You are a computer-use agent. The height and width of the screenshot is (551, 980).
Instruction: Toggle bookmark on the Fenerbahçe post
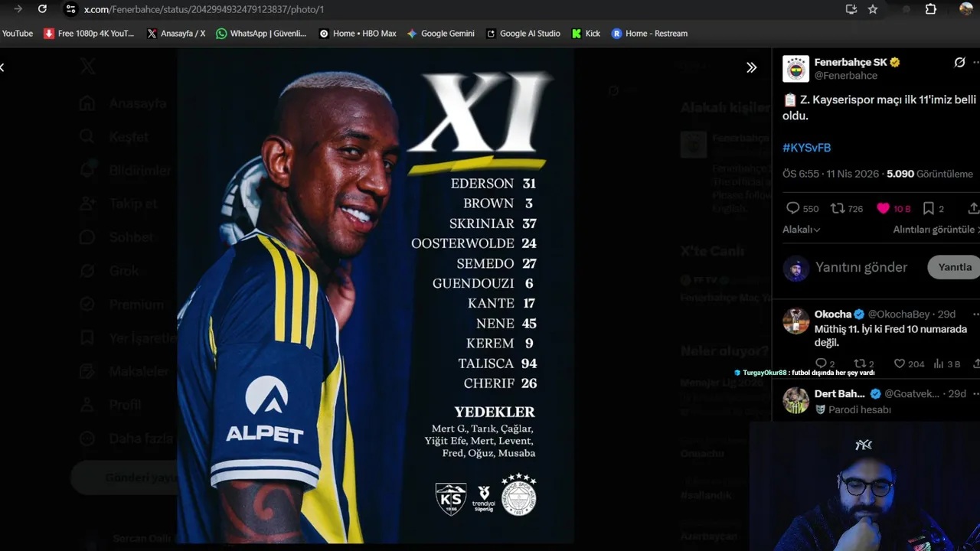coord(933,208)
